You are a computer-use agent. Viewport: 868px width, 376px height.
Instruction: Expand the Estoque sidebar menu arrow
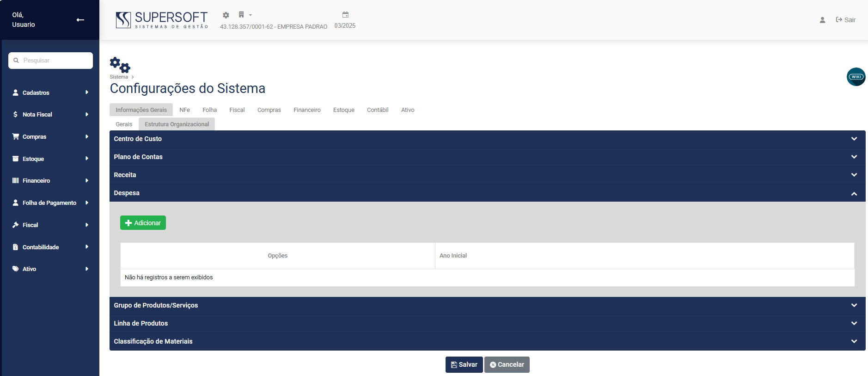click(87, 159)
